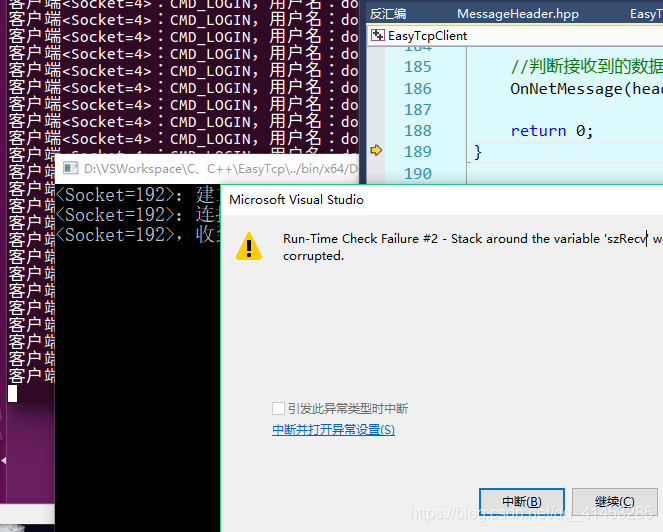Click the 继续(C) button
The image size is (663, 532).
[x=615, y=502]
